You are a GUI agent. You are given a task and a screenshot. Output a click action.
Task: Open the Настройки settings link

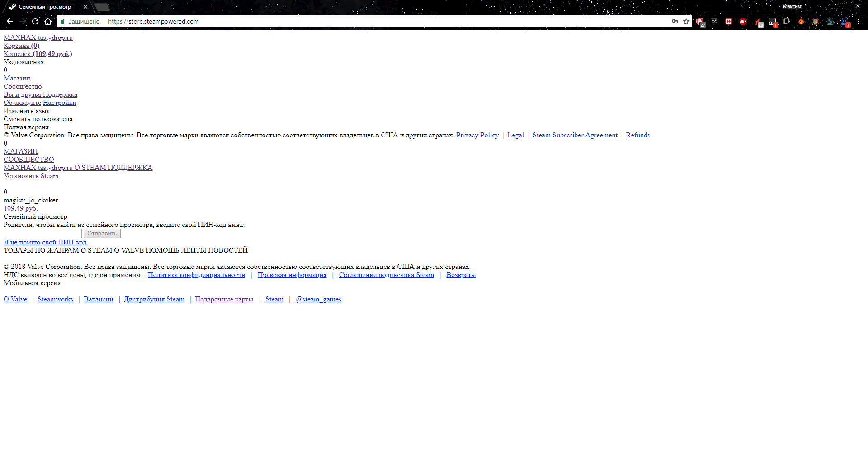pyautogui.click(x=60, y=103)
